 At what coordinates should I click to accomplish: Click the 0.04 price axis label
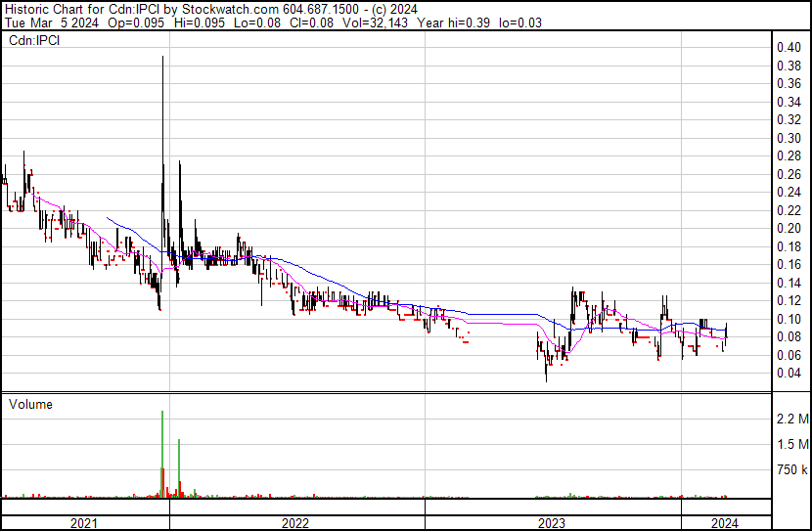tap(789, 373)
